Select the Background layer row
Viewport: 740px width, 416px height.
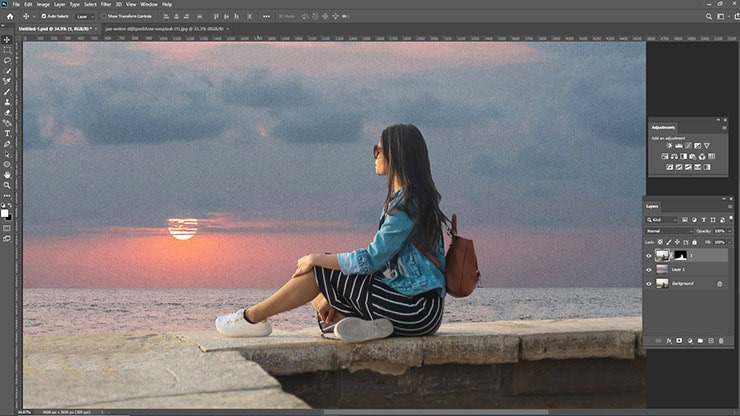[x=686, y=284]
